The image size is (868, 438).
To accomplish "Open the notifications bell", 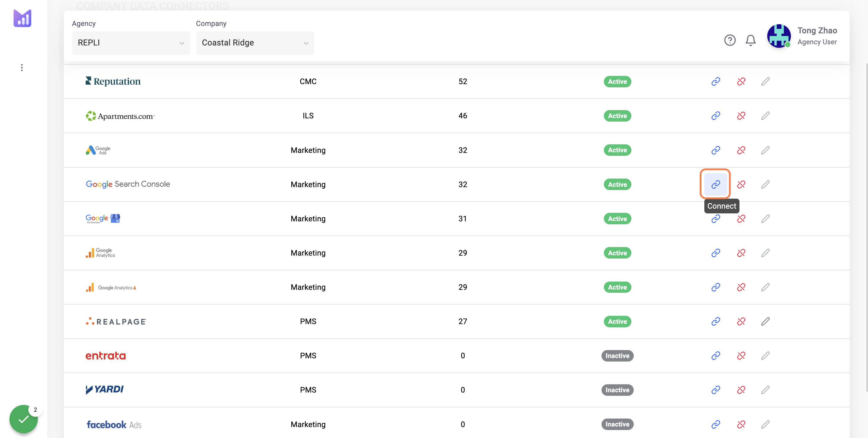I will [750, 40].
